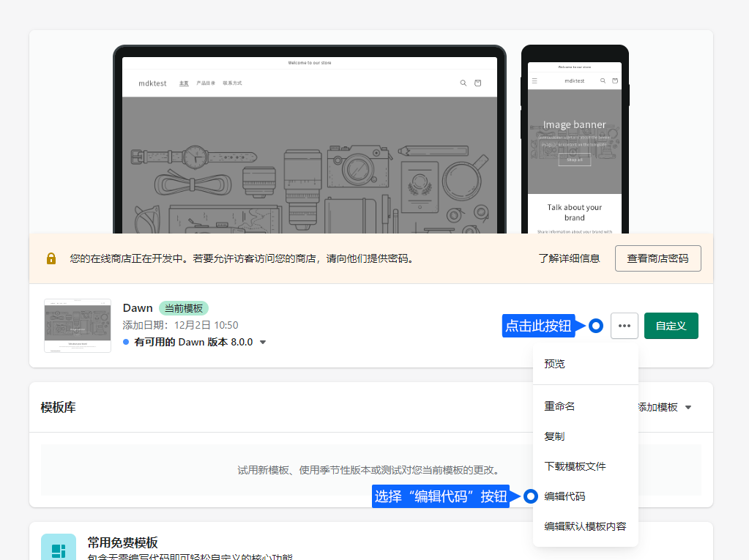Image resolution: width=749 pixels, height=560 pixels.
Task: Select 编辑代码 from the menu
Action: pyautogui.click(x=564, y=496)
